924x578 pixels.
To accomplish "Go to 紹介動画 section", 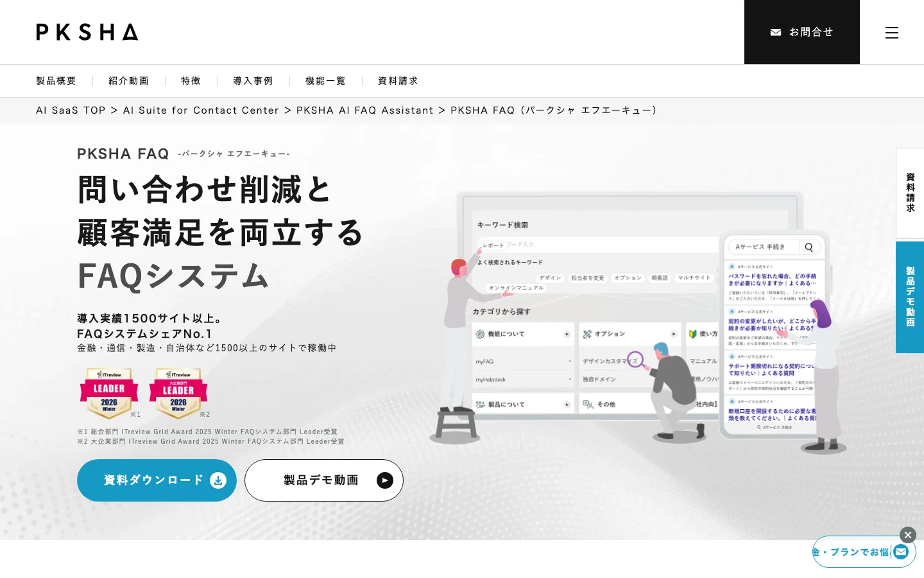I will pos(128,81).
